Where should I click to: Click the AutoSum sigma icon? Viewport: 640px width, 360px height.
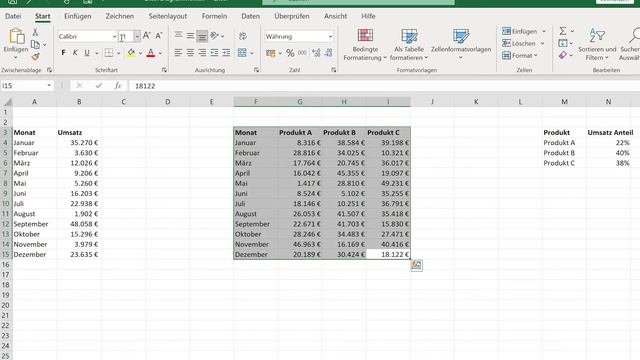pos(563,31)
